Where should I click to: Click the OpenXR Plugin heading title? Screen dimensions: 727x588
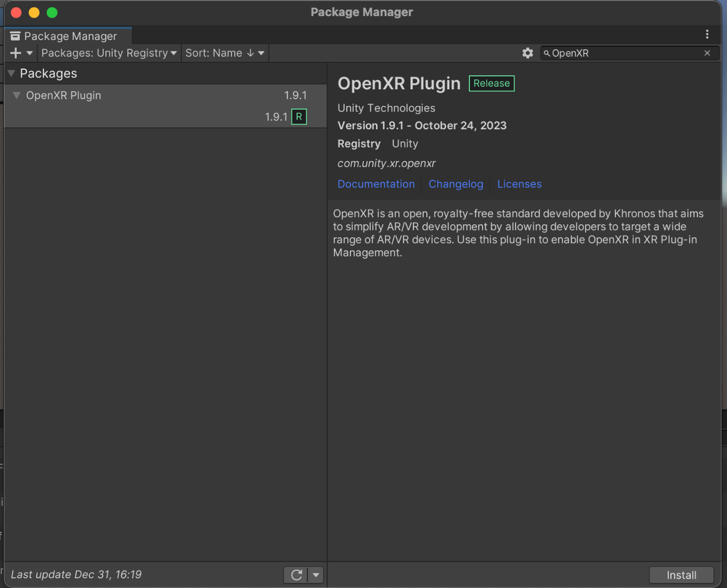tap(399, 84)
